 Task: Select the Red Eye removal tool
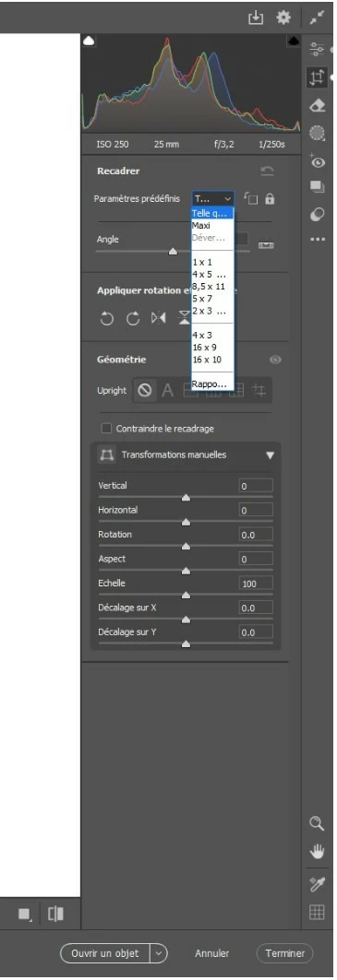tap(317, 160)
